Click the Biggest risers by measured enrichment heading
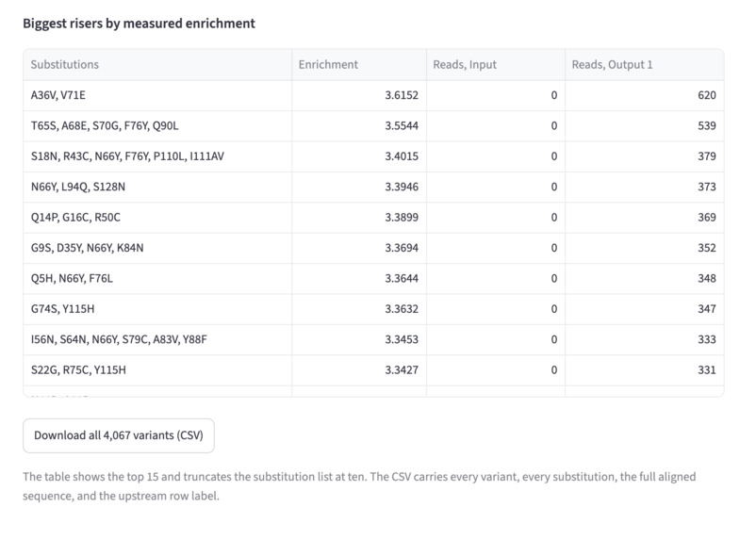Image resolution: width=756 pixels, height=540 pixels. [139, 24]
